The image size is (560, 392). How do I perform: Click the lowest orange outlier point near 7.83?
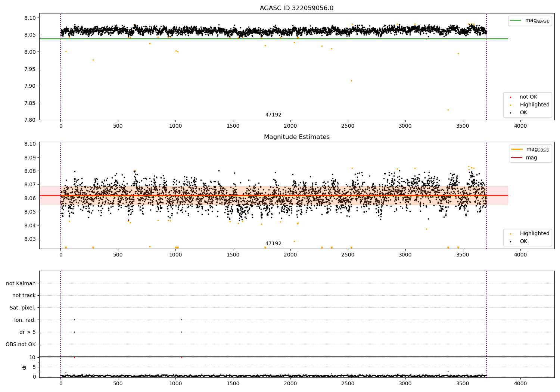tap(448, 110)
